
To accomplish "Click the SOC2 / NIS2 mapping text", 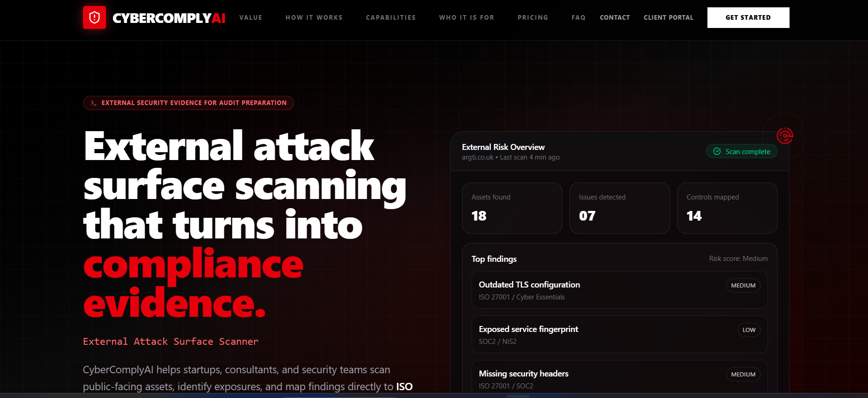I will click(498, 342).
